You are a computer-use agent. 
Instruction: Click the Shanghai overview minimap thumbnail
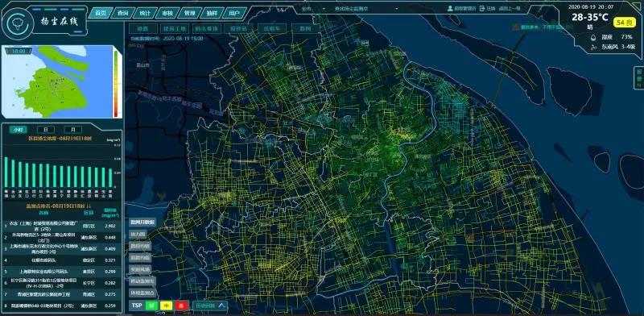click(x=57, y=81)
